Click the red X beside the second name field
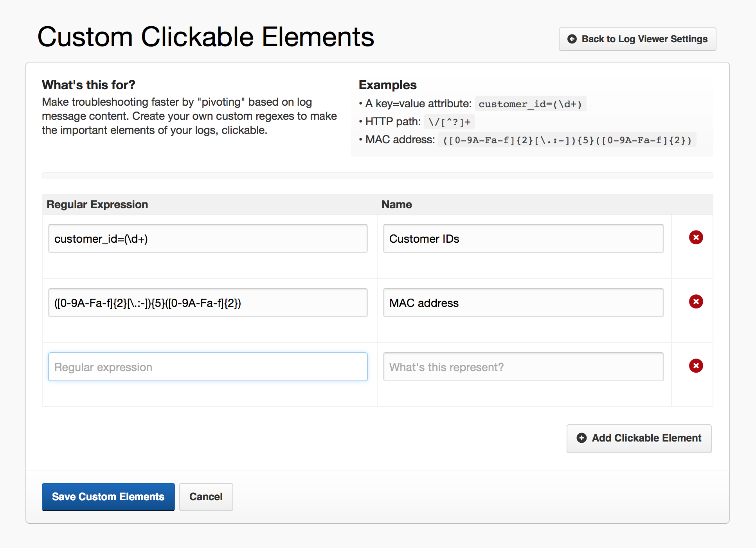This screenshot has height=548, width=756. click(x=696, y=301)
